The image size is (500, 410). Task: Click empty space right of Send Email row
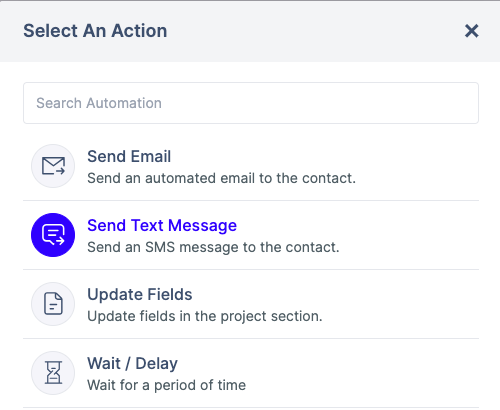click(417, 166)
